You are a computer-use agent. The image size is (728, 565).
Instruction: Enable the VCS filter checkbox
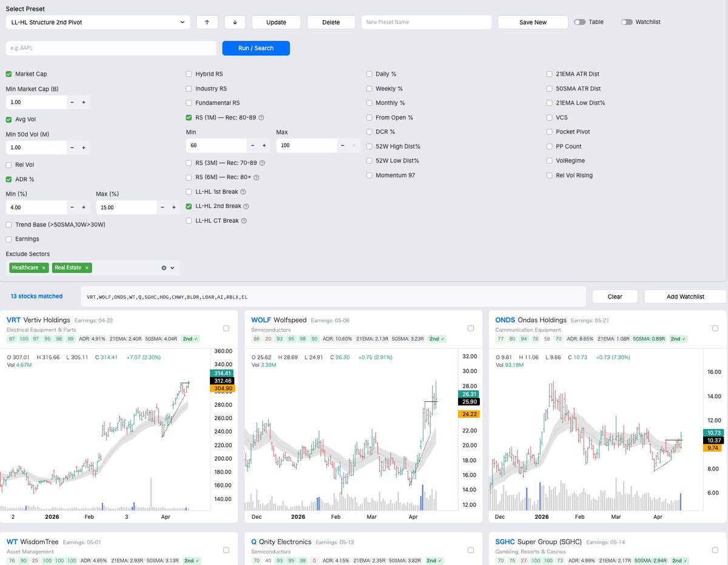point(550,117)
